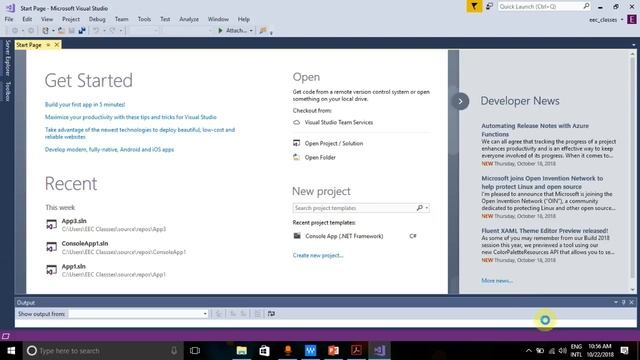The image size is (640, 360).
Task: Click the Undo toolbar icon
Action: pos(96,31)
